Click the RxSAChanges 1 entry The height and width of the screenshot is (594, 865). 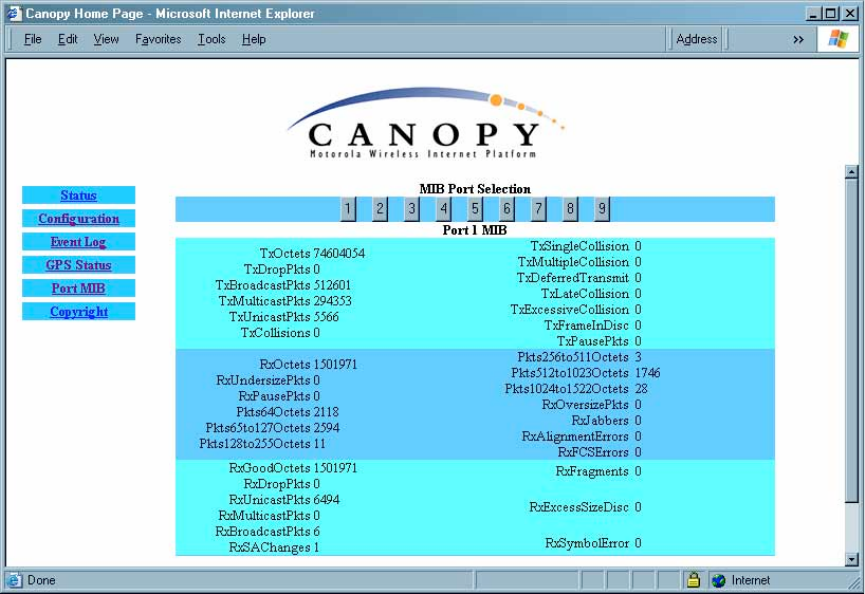point(274,548)
